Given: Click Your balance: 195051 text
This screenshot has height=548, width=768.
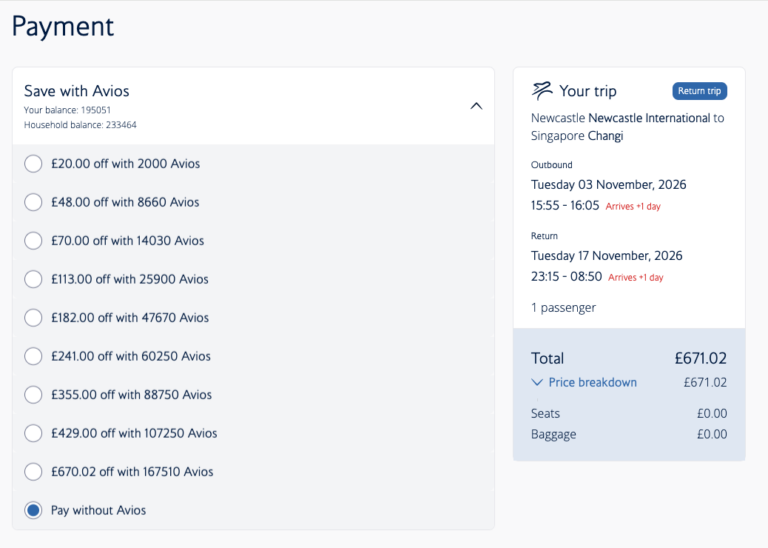Looking at the screenshot, I should (68, 110).
